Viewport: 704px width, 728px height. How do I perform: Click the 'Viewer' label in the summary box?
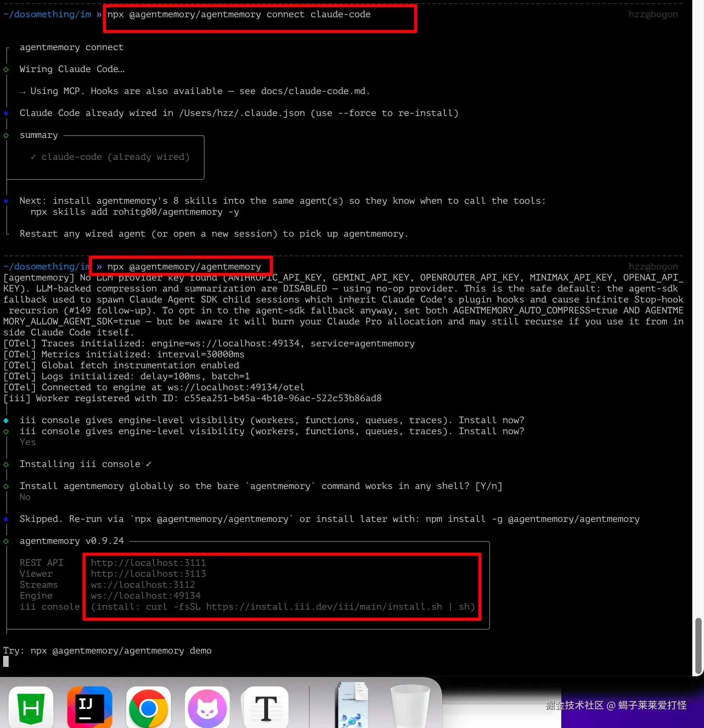tap(36, 574)
